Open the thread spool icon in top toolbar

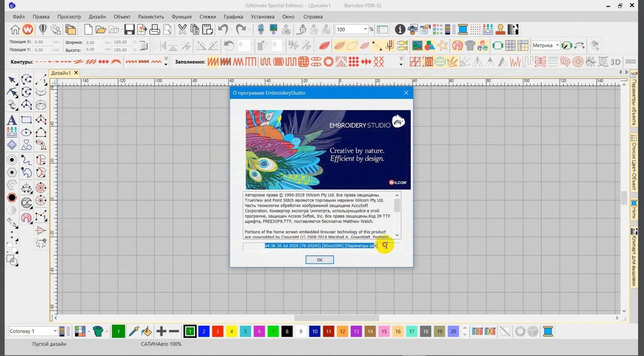tap(463, 30)
